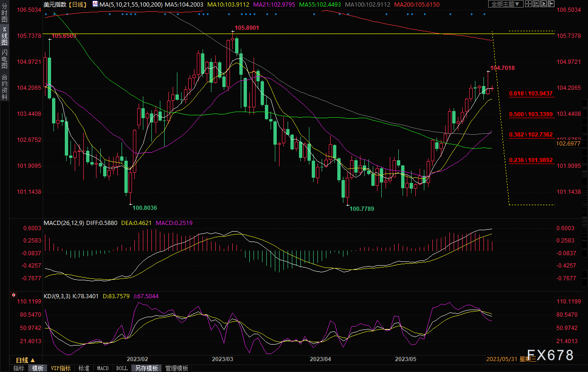Image resolution: width=588 pixels, height=372 pixels.
Task: Apply the MACD template button
Action: coord(103,368)
